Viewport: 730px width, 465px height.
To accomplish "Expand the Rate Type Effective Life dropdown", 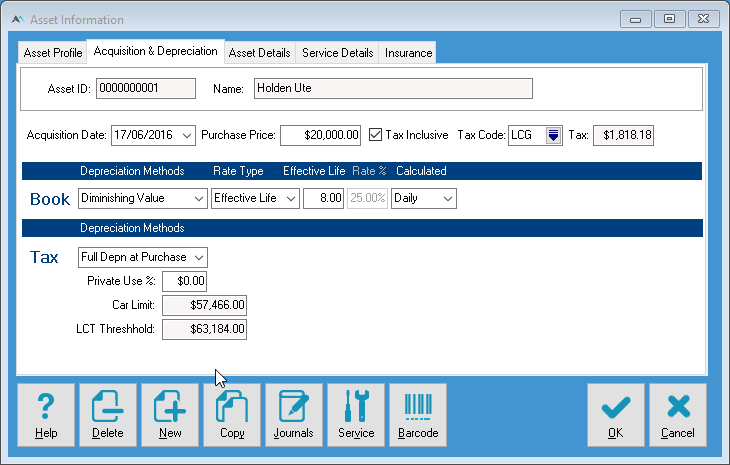I will tap(291, 198).
